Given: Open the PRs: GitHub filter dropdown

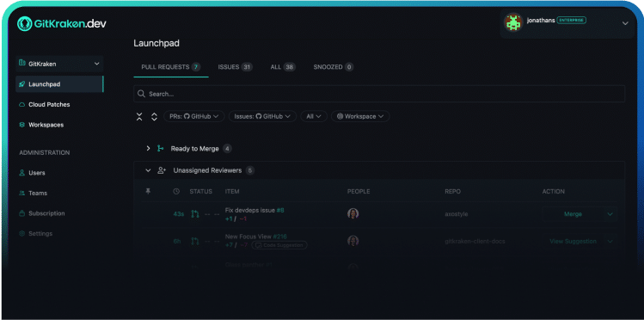Looking at the screenshot, I should tap(194, 117).
